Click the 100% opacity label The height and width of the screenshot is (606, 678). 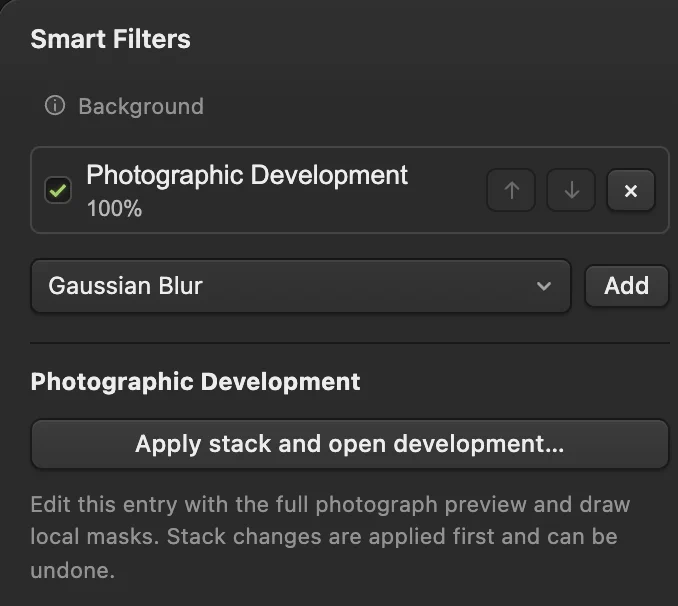[x=114, y=208]
